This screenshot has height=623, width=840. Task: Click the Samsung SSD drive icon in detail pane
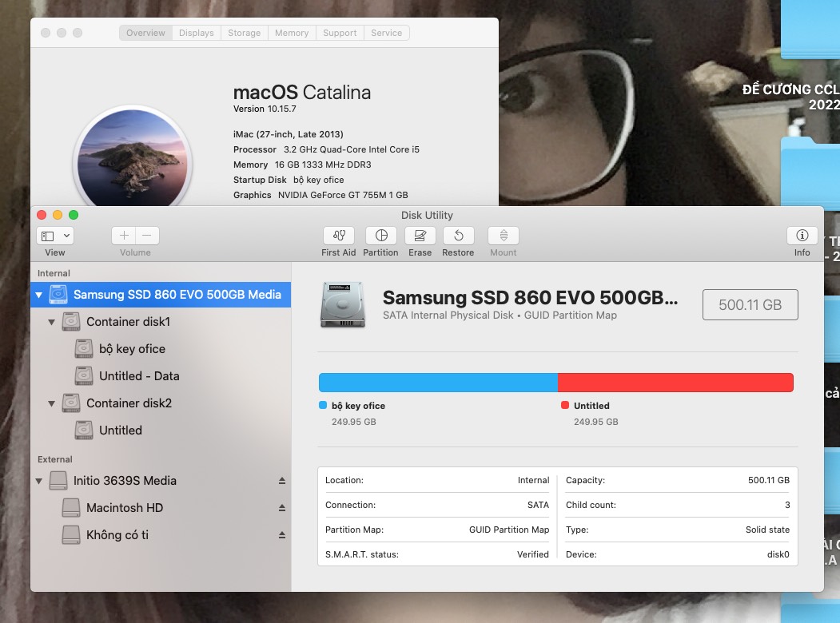pyautogui.click(x=343, y=304)
